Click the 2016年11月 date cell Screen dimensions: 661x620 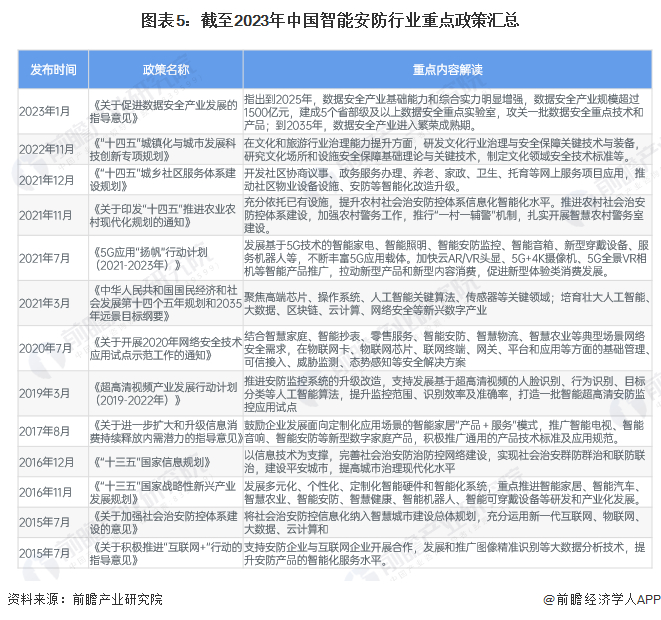pos(53,492)
